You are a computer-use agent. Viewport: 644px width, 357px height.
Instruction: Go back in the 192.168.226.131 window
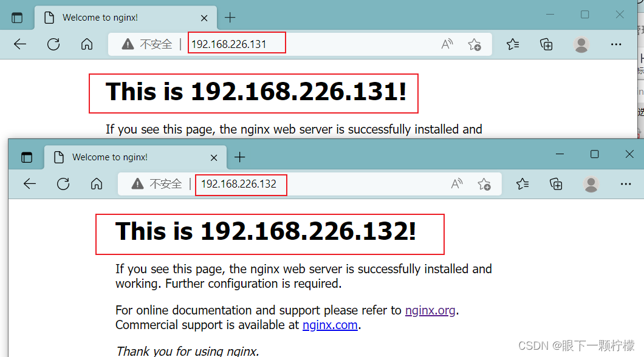pyautogui.click(x=19, y=44)
